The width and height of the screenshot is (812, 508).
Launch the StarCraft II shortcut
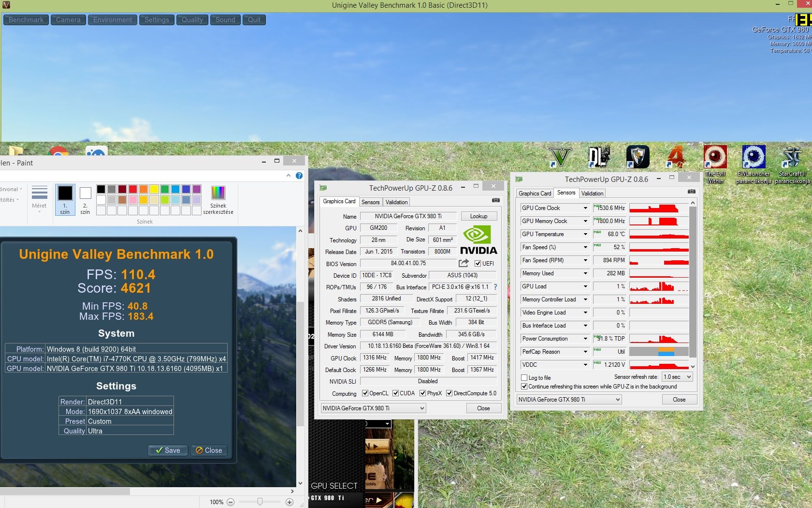click(792, 164)
